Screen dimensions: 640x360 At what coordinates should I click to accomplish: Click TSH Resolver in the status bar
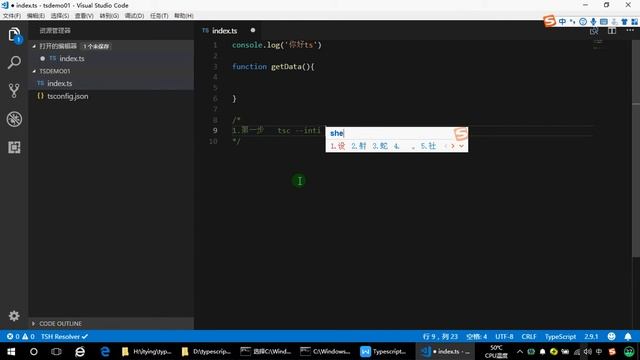point(64,336)
